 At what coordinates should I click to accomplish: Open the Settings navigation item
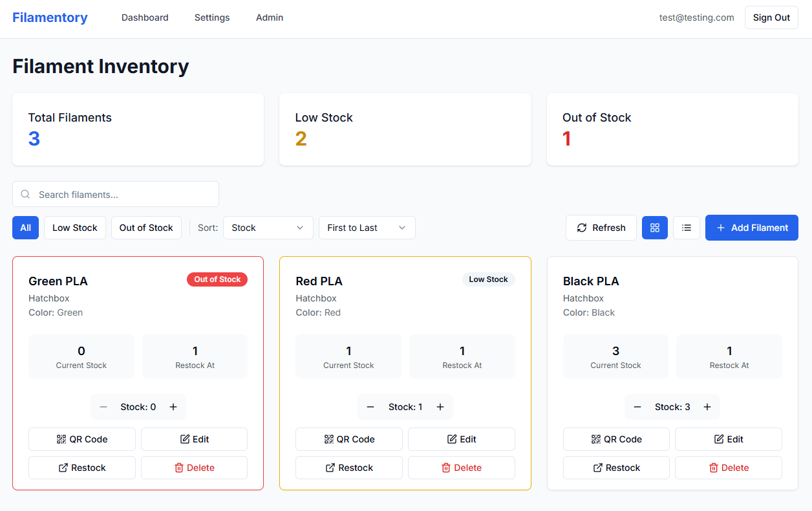tap(212, 17)
